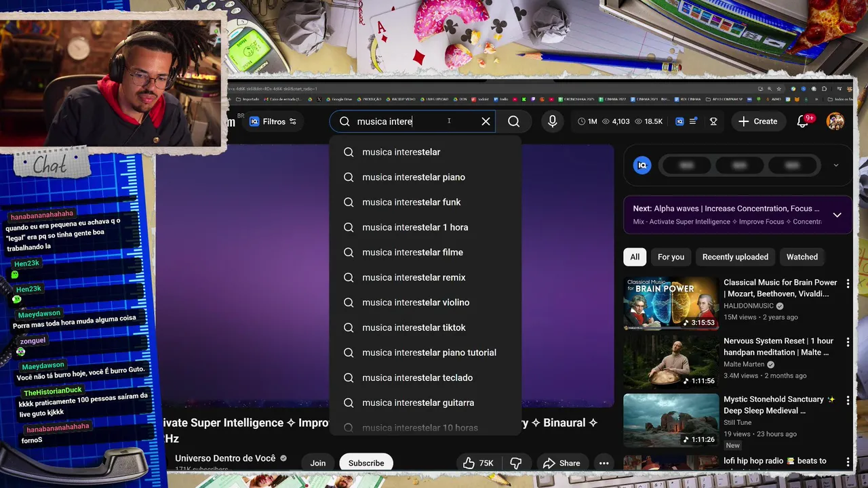Dislike the current video
Screen dimensions: 868x488
click(x=515, y=463)
